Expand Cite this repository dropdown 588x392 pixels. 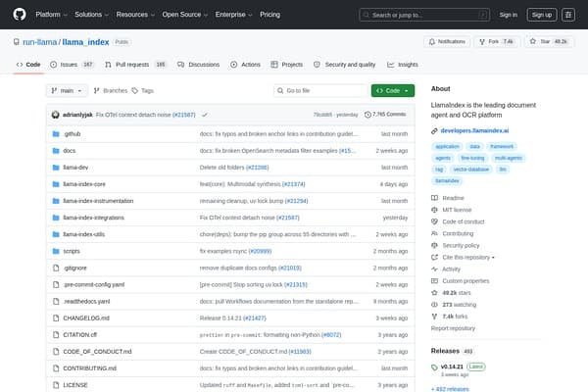tap(468, 258)
